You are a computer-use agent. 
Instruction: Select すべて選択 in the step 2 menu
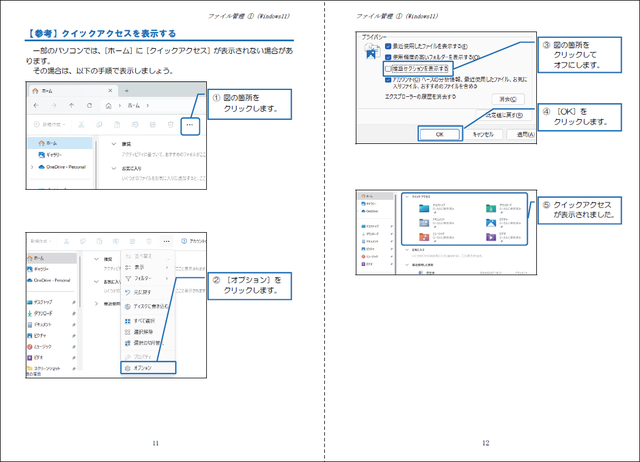point(148,321)
